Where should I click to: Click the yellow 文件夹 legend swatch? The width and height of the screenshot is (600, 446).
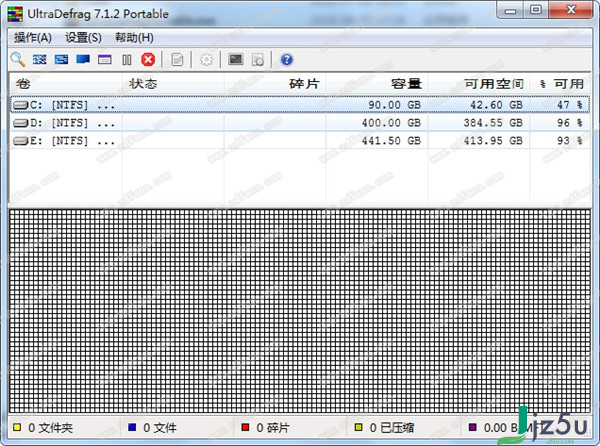click(17, 427)
